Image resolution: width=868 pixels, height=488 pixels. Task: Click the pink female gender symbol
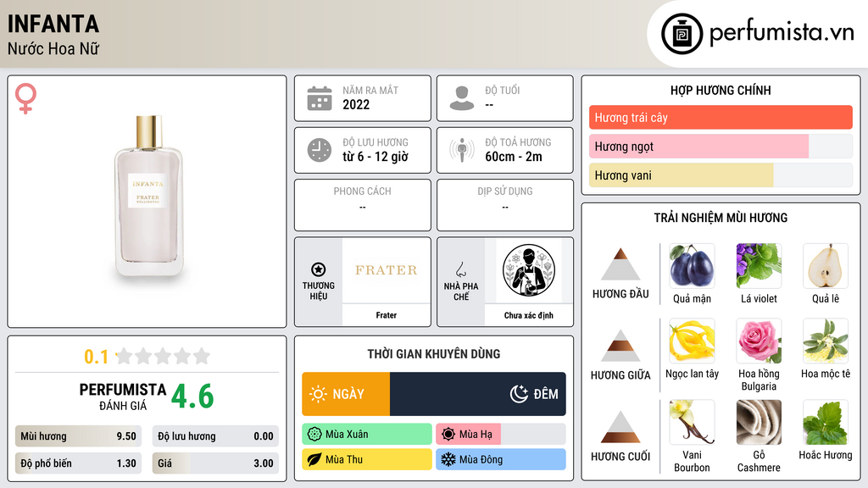tap(25, 98)
